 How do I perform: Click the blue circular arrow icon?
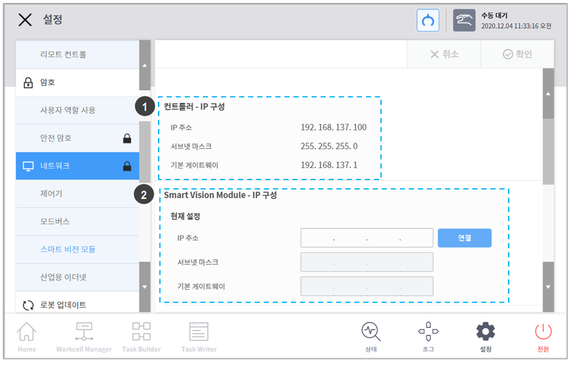coord(428,20)
